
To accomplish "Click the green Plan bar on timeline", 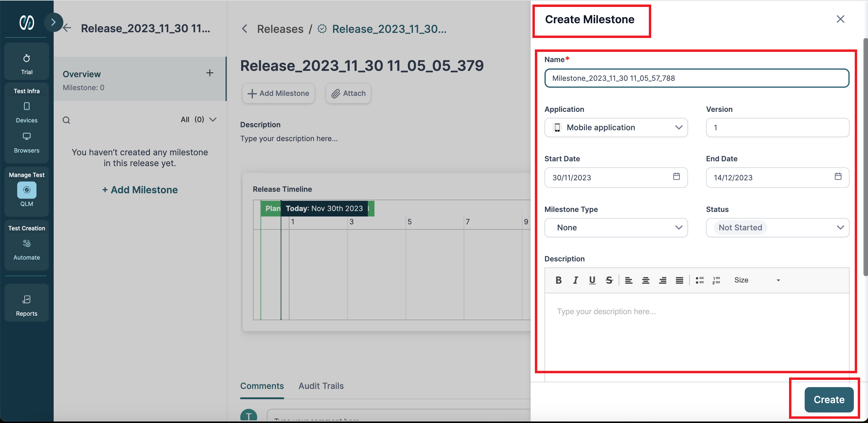I will tap(271, 208).
